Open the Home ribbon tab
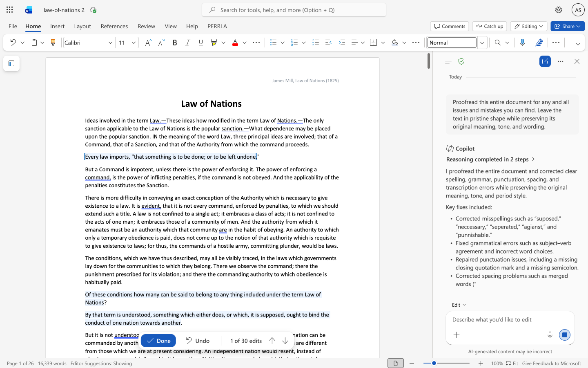This screenshot has width=588, height=368. click(33, 26)
